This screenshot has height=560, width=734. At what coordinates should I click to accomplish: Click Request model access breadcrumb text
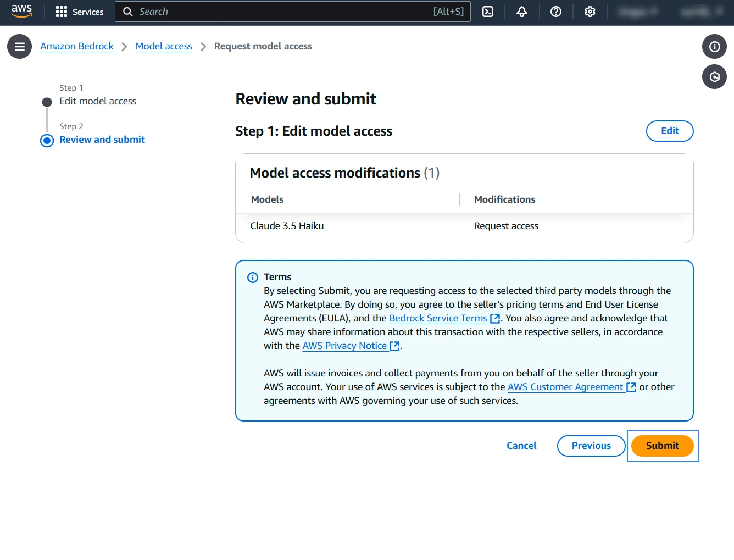[x=263, y=46]
